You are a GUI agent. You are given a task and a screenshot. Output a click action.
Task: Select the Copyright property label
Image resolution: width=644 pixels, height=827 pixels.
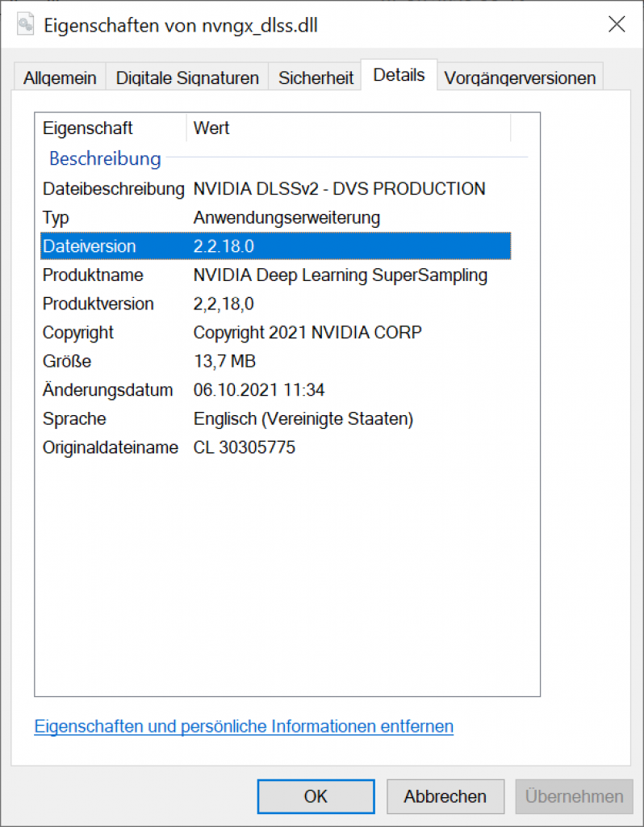click(78, 333)
